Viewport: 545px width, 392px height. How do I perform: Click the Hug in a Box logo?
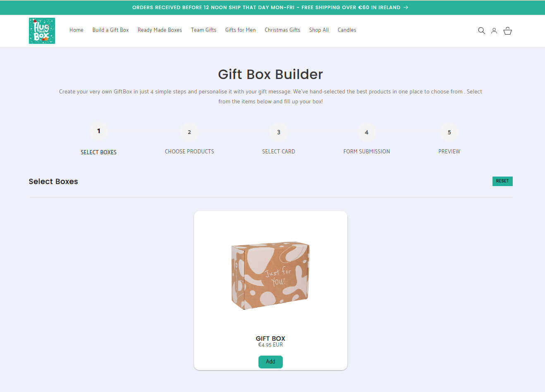pyautogui.click(x=42, y=31)
